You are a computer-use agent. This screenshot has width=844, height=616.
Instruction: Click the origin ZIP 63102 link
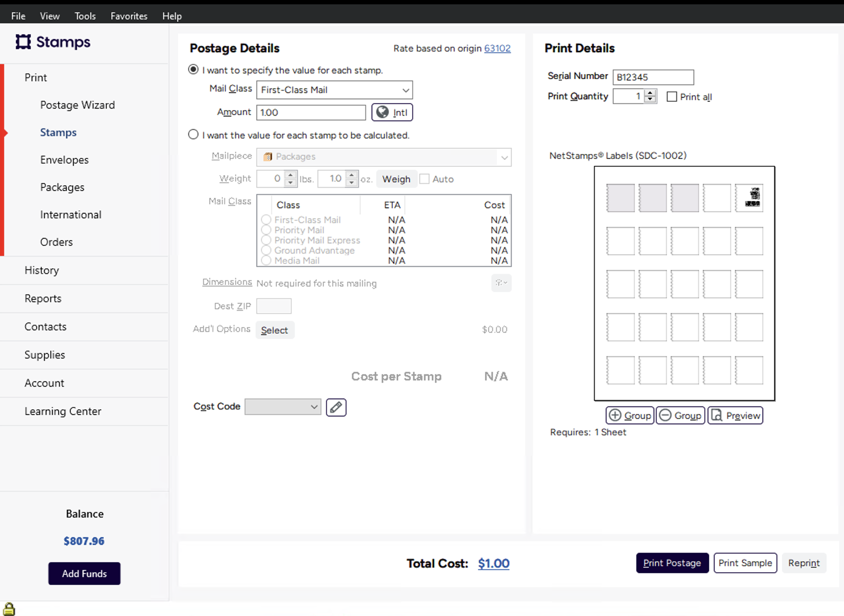[497, 48]
